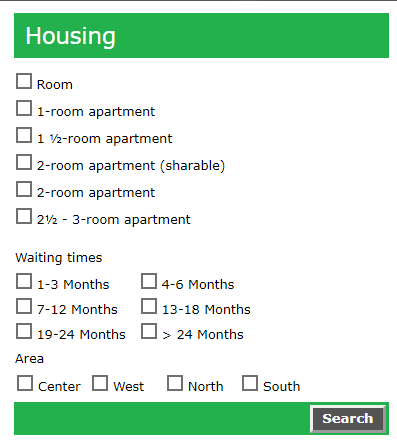Tick the 13-18 Months checkbox
Viewport: 397px width, 448px height.
coord(149,306)
